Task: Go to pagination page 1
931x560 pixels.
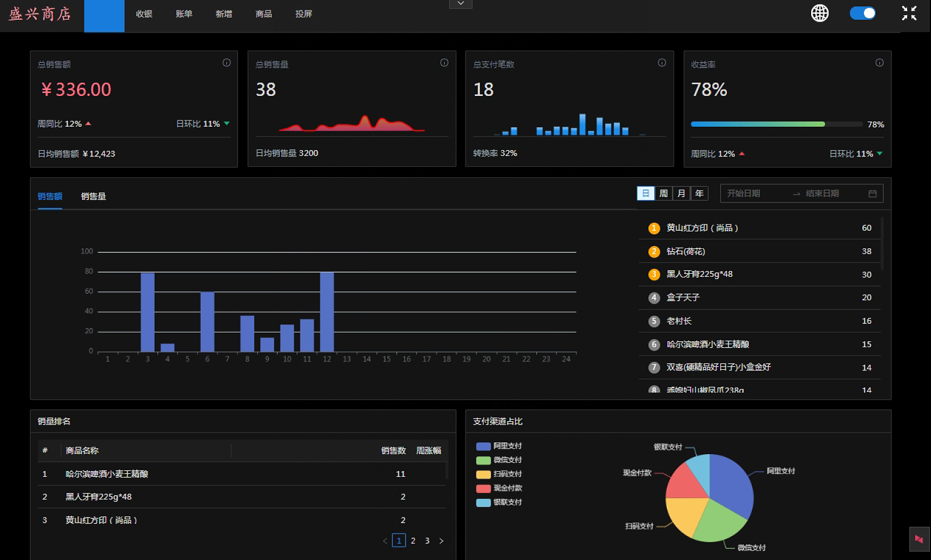Action: [399, 540]
